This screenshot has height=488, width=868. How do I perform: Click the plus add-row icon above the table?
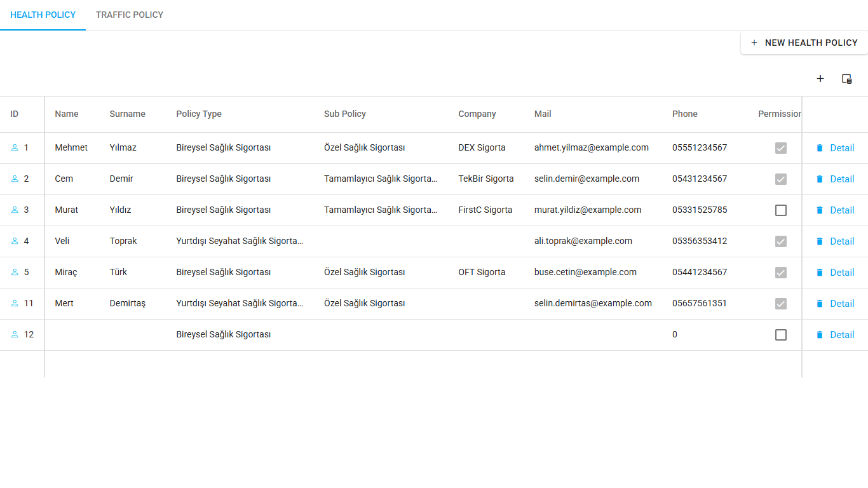point(820,79)
